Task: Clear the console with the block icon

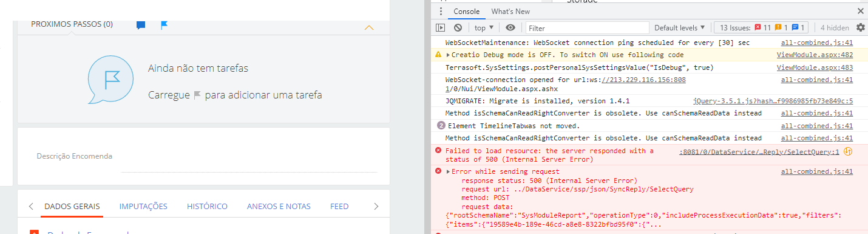Action: (x=458, y=27)
